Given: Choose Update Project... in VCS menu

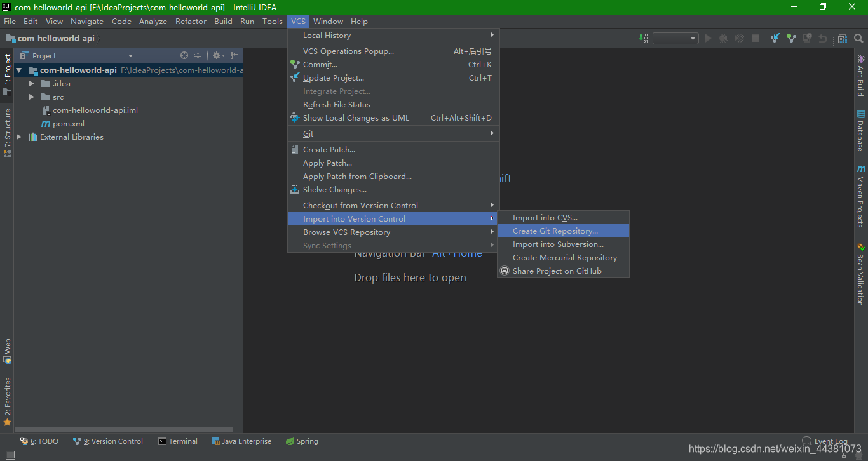Looking at the screenshot, I should coord(394,78).
